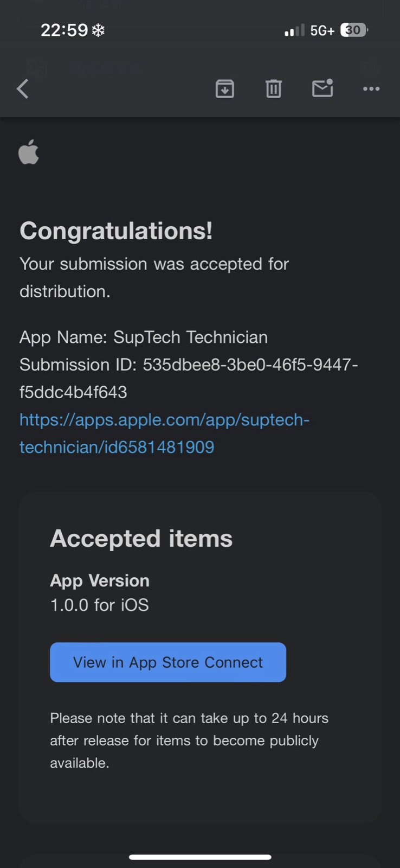Open the three-dot more options menu
Viewport: 400px width, 868px height.
pos(371,88)
